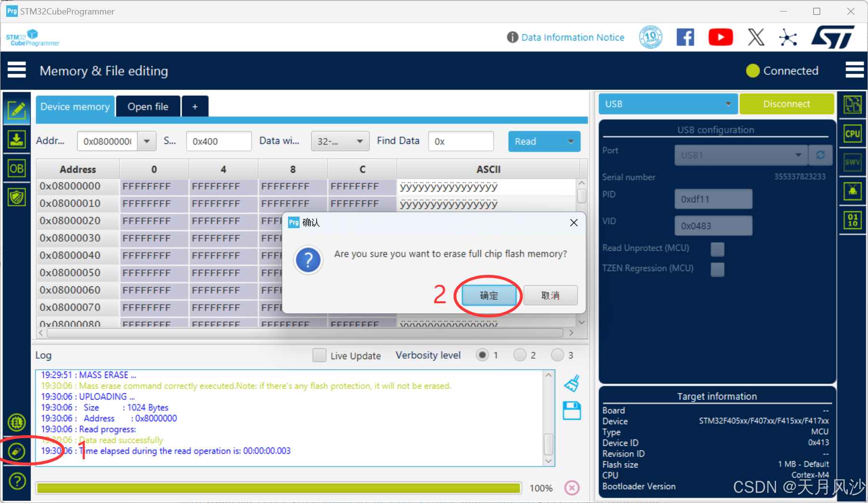Click the ST logo
Image resolution: width=868 pixels, height=503 pixels.
(x=833, y=37)
